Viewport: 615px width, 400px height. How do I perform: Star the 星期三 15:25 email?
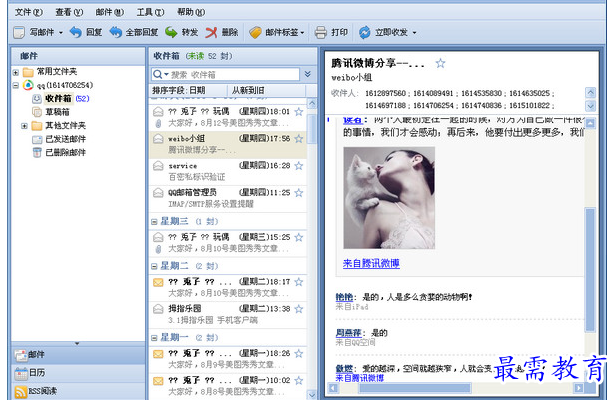[299, 238]
